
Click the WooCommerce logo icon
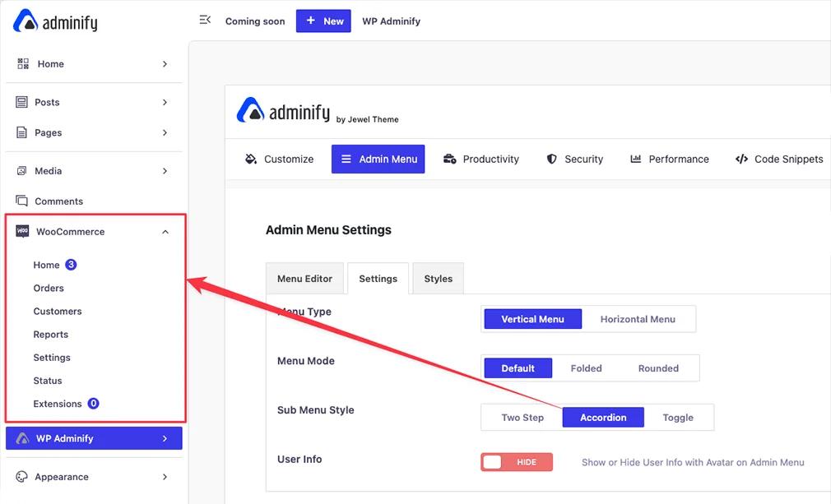22,231
